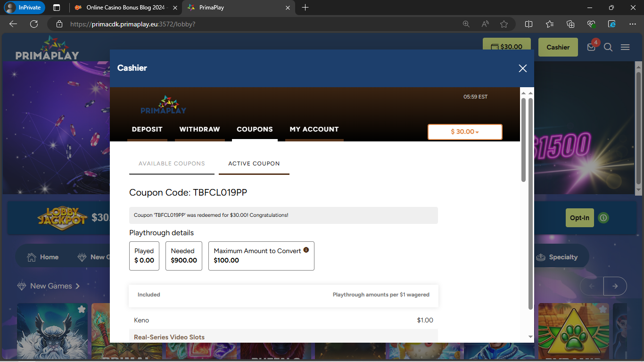Select the Available Coupons tab
The width and height of the screenshot is (644, 362).
click(172, 164)
